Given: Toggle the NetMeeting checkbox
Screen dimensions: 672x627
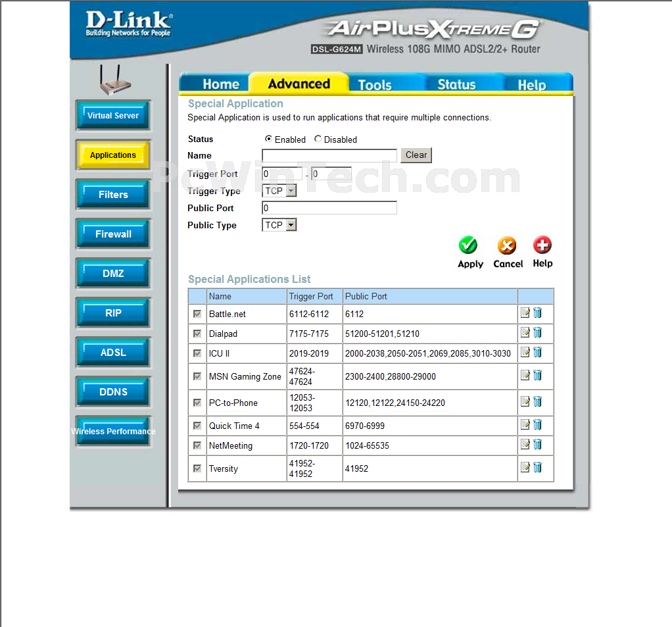Looking at the screenshot, I should pyautogui.click(x=197, y=445).
